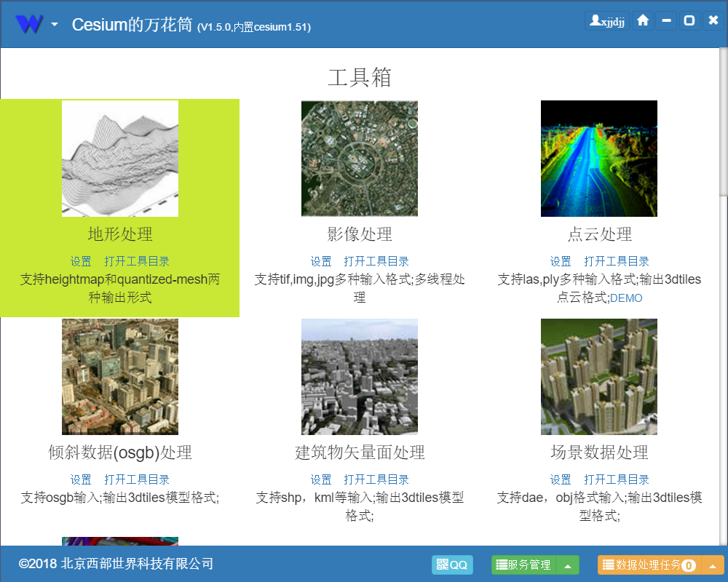Open 设置 under 地形处理
Viewport: 728px width, 582px height.
coord(81,261)
